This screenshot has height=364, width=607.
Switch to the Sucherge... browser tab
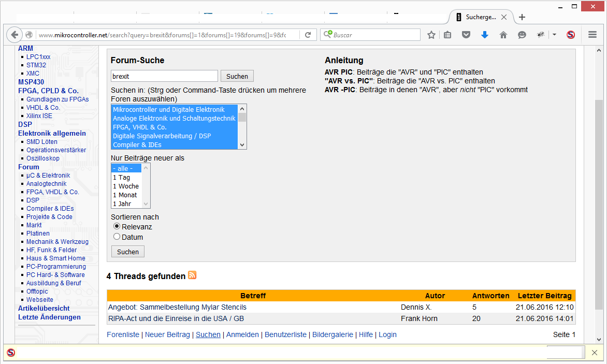click(481, 17)
